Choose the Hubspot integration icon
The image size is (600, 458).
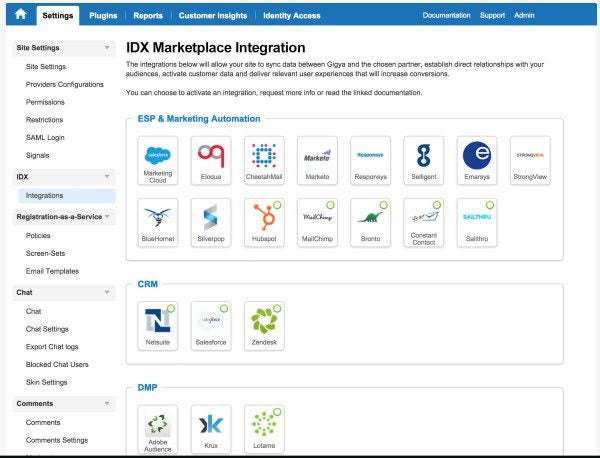pyautogui.click(x=264, y=222)
